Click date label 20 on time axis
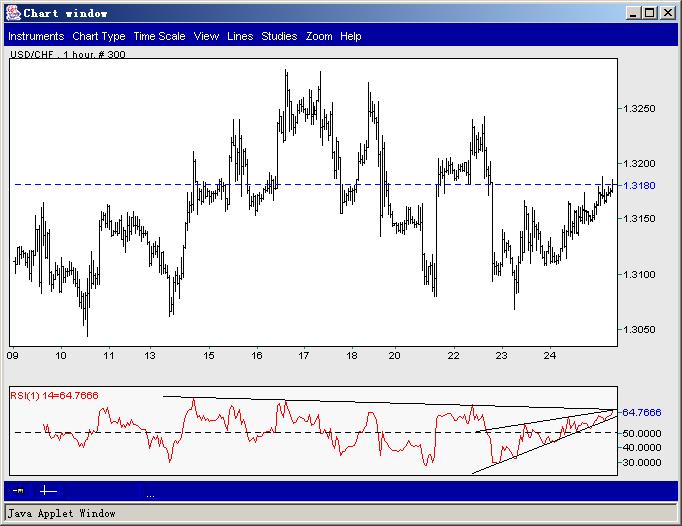 point(394,355)
